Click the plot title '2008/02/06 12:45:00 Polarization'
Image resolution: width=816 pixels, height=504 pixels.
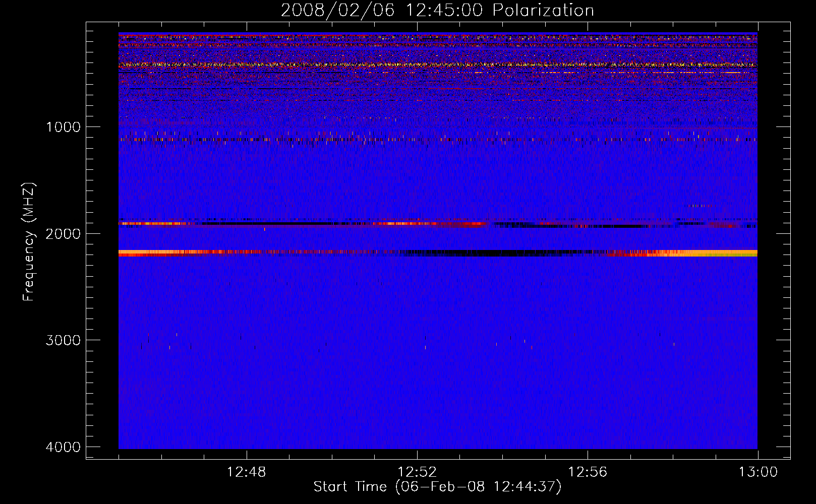tap(437, 11)
